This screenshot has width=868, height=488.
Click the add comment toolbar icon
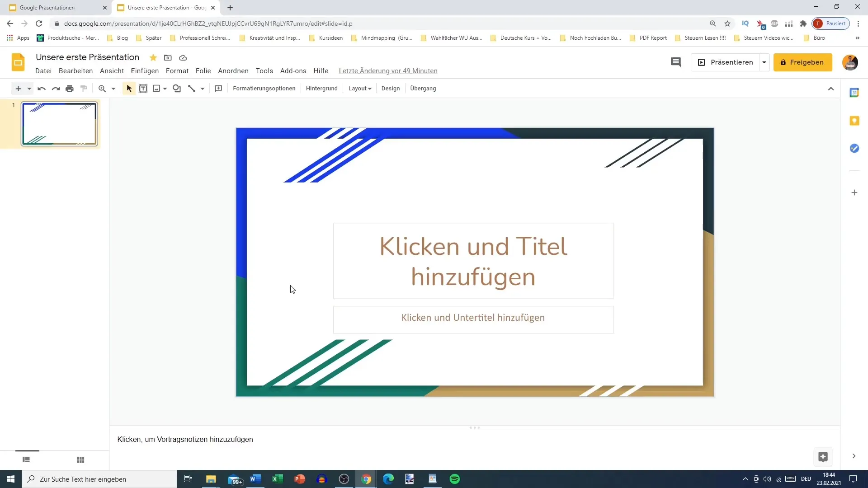pos(218,89)
